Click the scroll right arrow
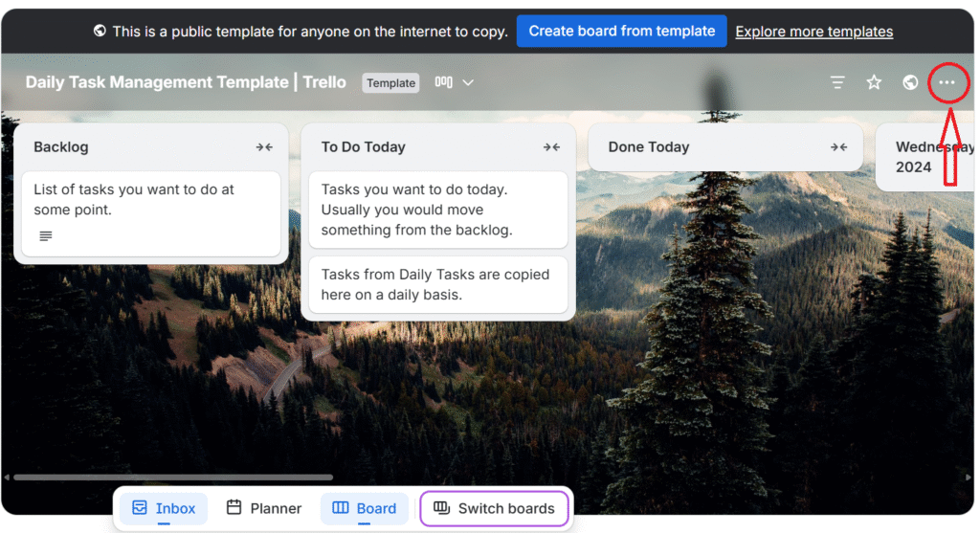980x533 pixels. [x=969, y=477]
